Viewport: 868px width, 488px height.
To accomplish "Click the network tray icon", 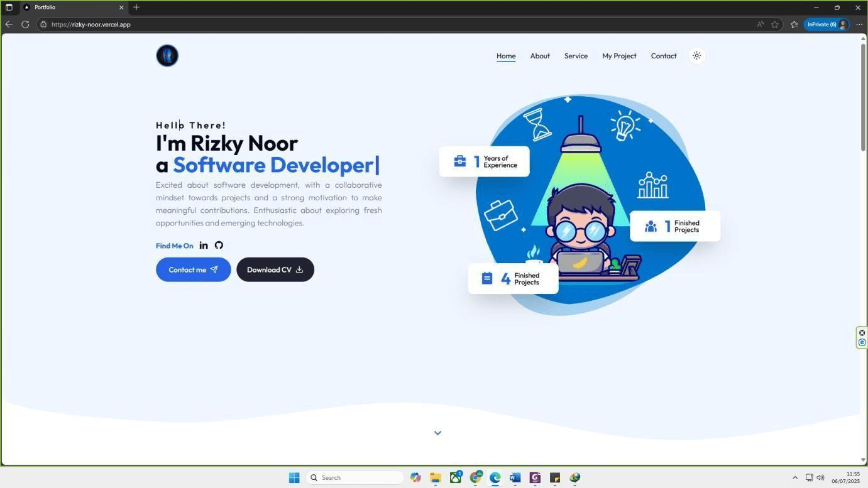I will [810, 478].
